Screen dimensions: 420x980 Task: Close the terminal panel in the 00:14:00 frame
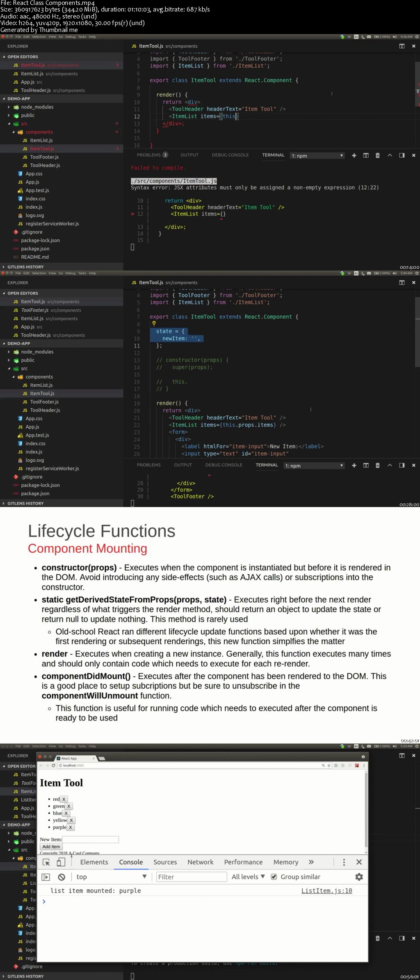(413, 155)
